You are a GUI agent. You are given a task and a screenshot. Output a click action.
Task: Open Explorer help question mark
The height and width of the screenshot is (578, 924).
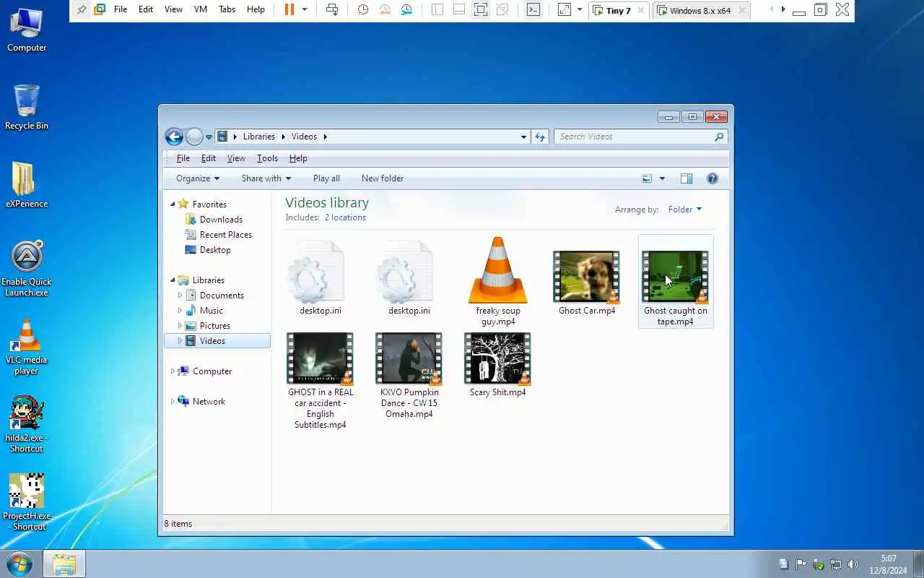tap(712, 178)
